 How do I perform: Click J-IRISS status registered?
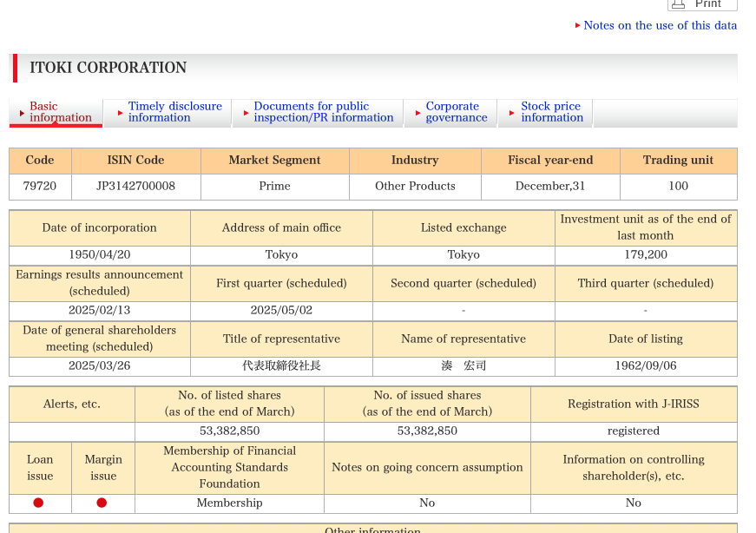(x=634, y=431)
